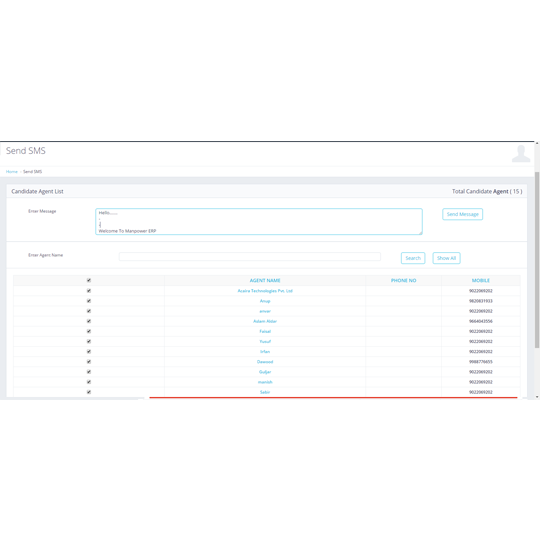Image resolution: width=540 pixels, height=540 pixels.
Task: Sort by MOBILE column header
Action: [x=481, y=280]
